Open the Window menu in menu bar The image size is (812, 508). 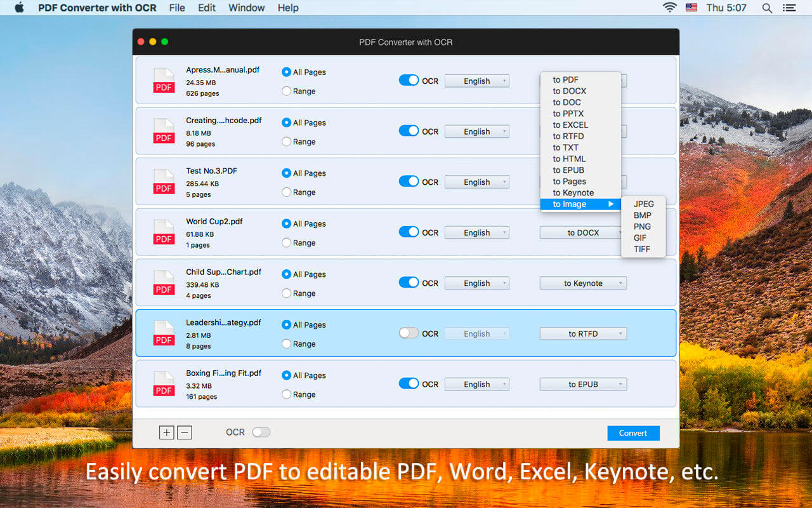point(247,8)
